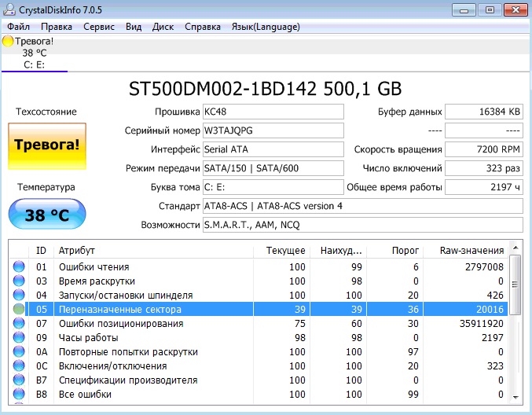532x415 pixels.
Task: Open the Файл menu
Action: [18, 27]
